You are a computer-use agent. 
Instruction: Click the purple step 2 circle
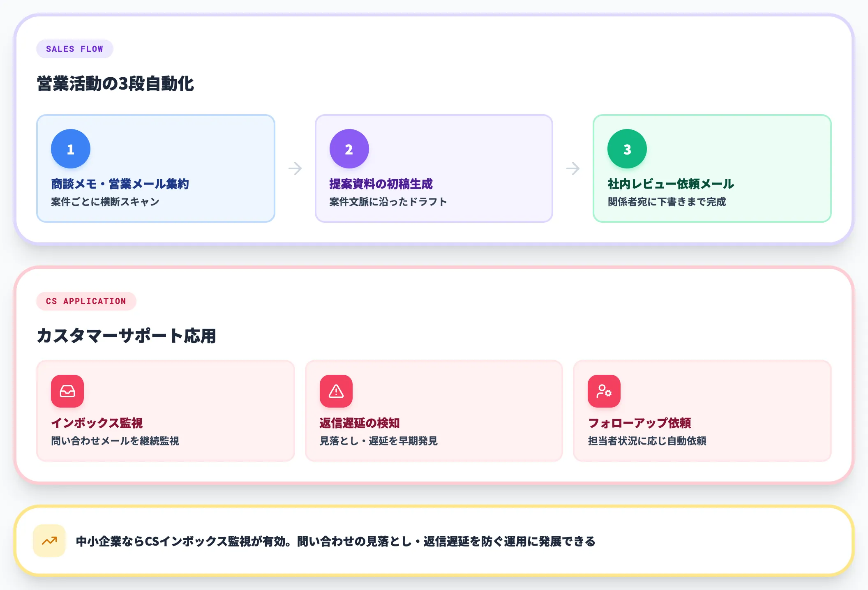349,149
